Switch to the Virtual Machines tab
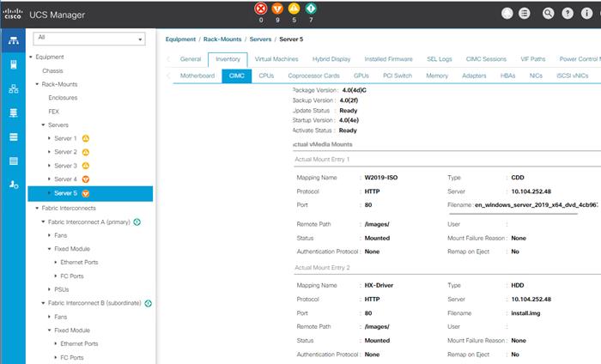 276,59
